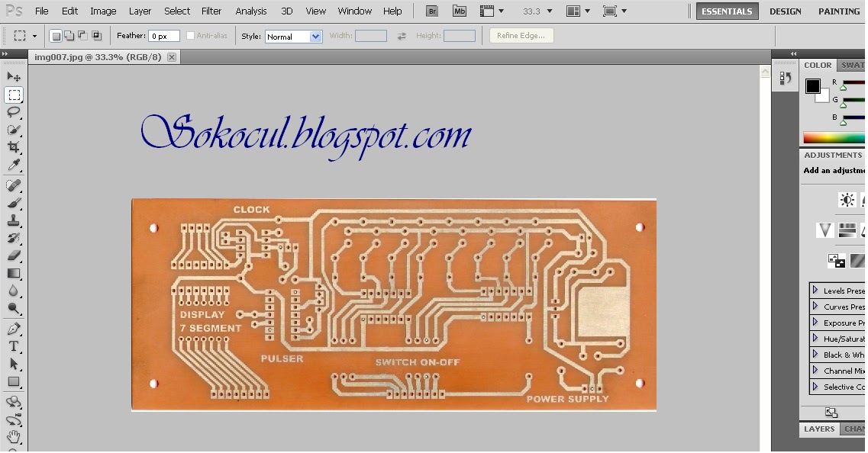This screenshot has width=868, height=453.
Task: Open the File menu
Action: [41, 11]
